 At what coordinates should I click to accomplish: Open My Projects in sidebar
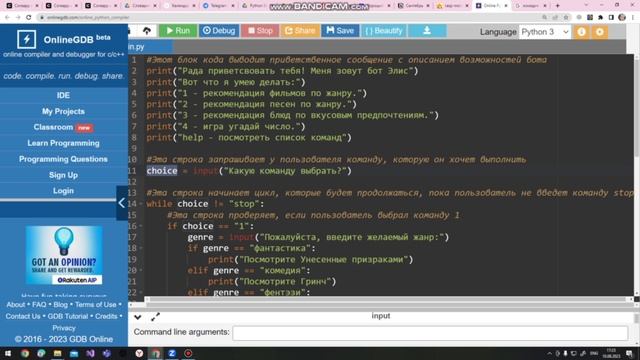[x=63, y=111]
